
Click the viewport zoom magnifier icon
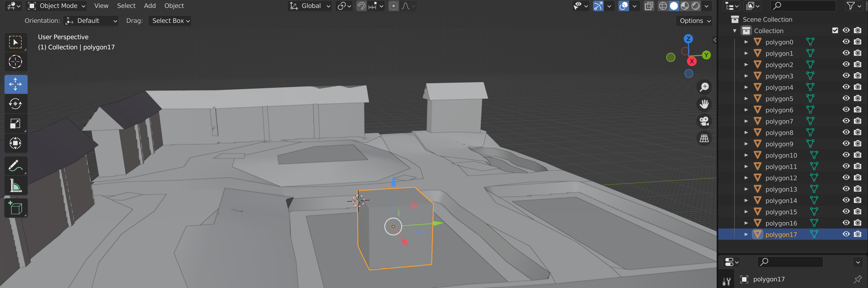coord(704,87)
